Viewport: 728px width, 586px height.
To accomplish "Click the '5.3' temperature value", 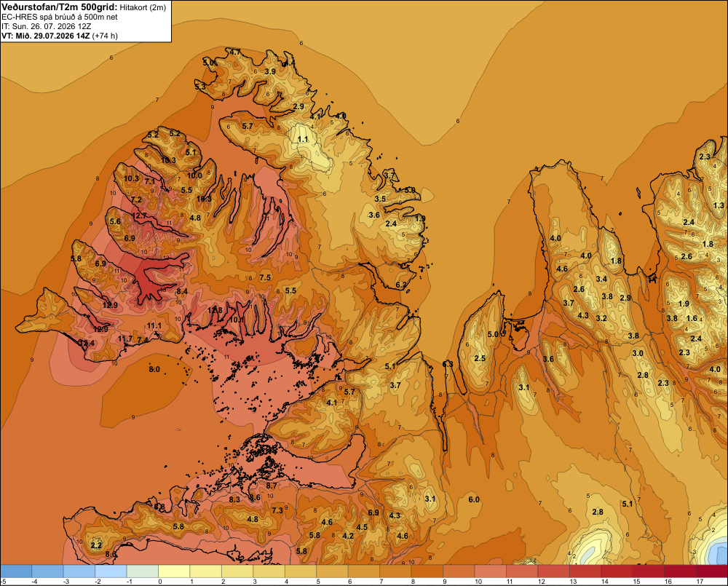I will coord(200,87).
